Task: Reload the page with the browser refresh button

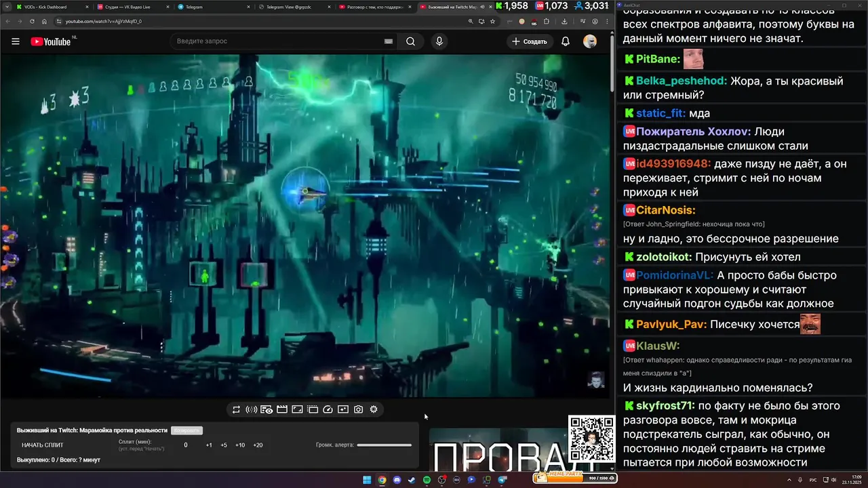Action: (x=32, y=21)
